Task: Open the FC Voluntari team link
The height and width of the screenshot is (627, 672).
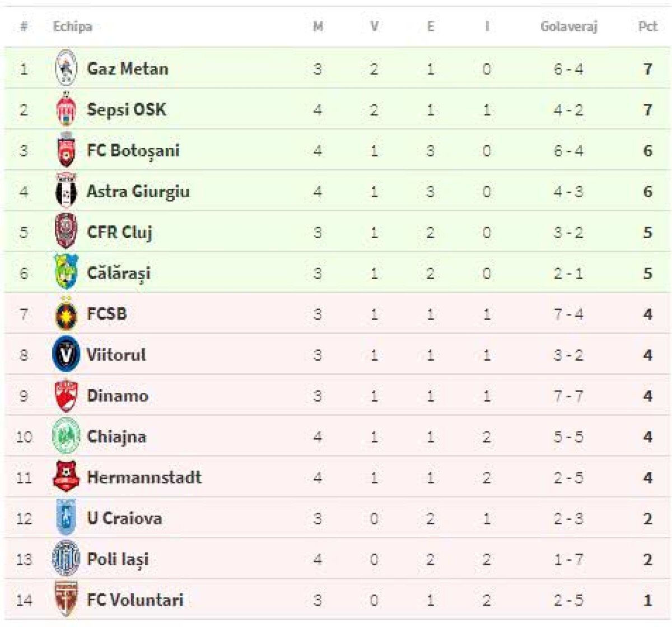Action: pyautogui.click(x=135, y=600)
